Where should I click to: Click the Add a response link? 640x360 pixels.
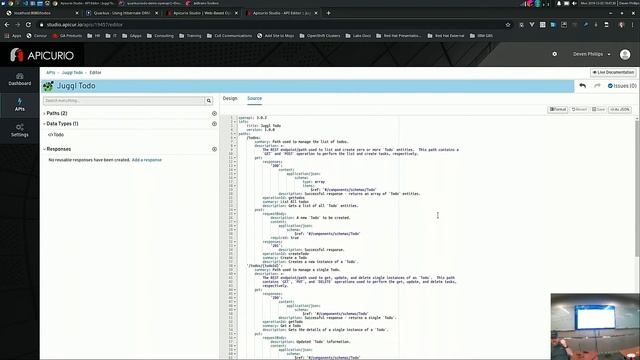[x=147, y=160]
